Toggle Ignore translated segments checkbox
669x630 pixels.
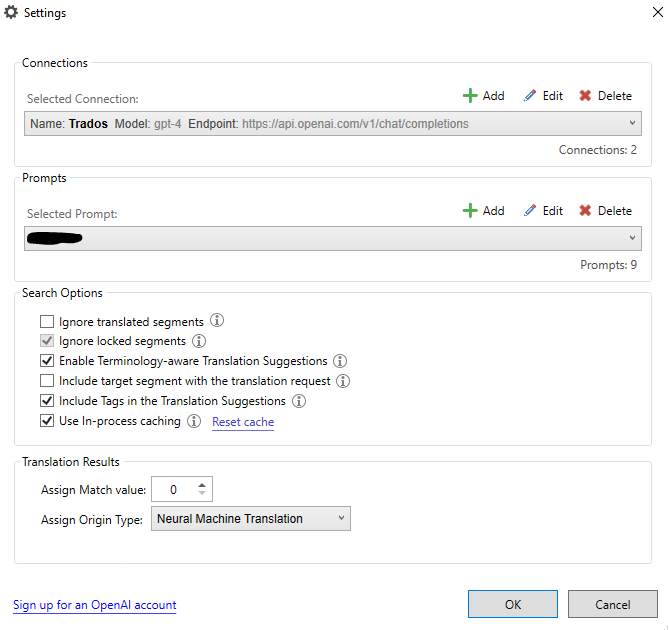coord(47,321)
